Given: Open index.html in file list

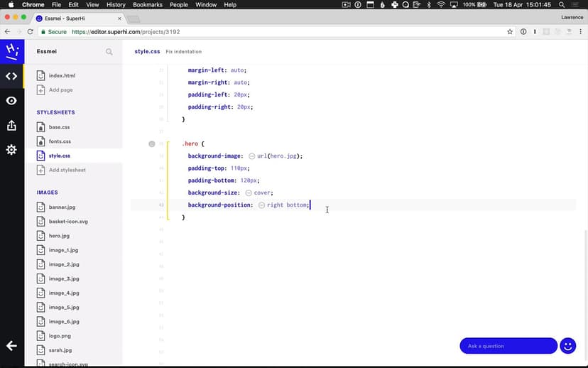Looking at the screenshot, I should point(62,75).
